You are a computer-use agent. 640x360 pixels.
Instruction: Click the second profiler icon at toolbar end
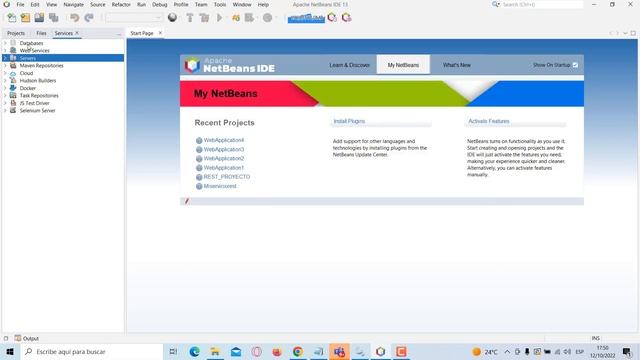[347, 18]
